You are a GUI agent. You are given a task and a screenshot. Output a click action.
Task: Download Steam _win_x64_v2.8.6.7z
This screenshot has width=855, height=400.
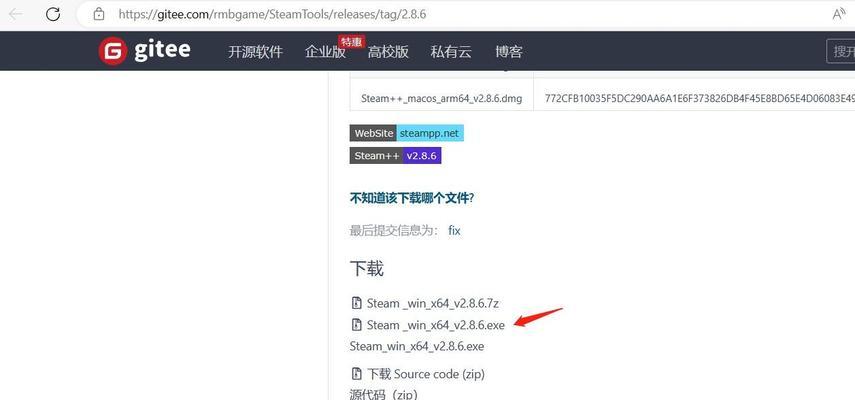tap(433, 304)
